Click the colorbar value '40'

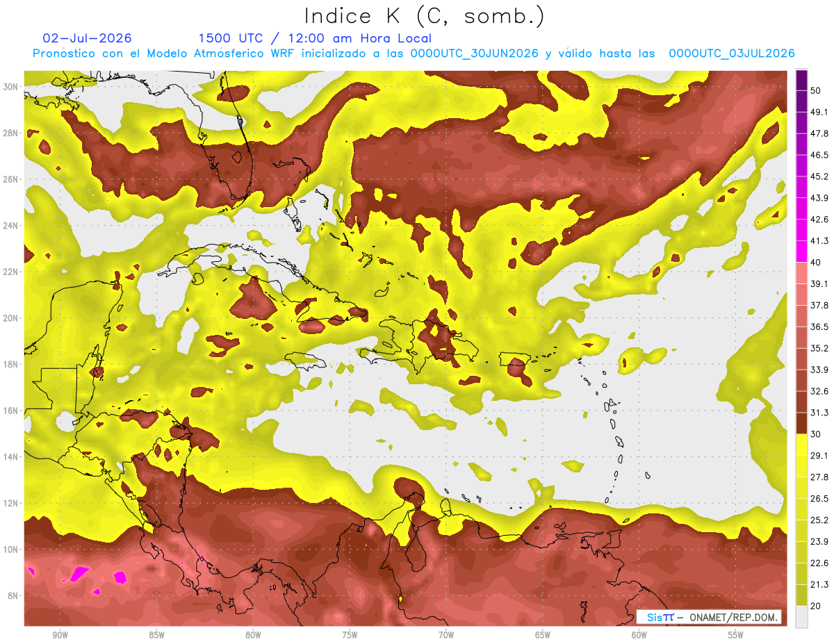(x=816, y=263)
